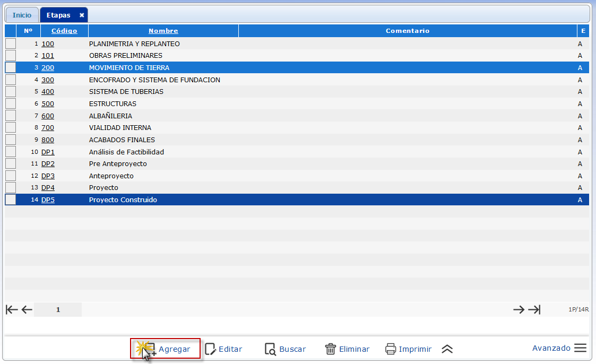This screenshot has height=364, width=596.
Task: Go to next page arrow
Action: pyautogui.click(x=519, y=310)
